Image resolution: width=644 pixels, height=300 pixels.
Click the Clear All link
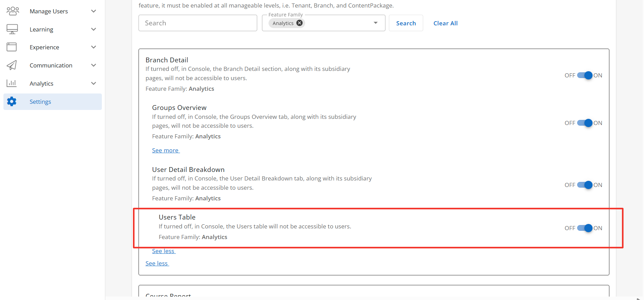[x=445, y=23]
